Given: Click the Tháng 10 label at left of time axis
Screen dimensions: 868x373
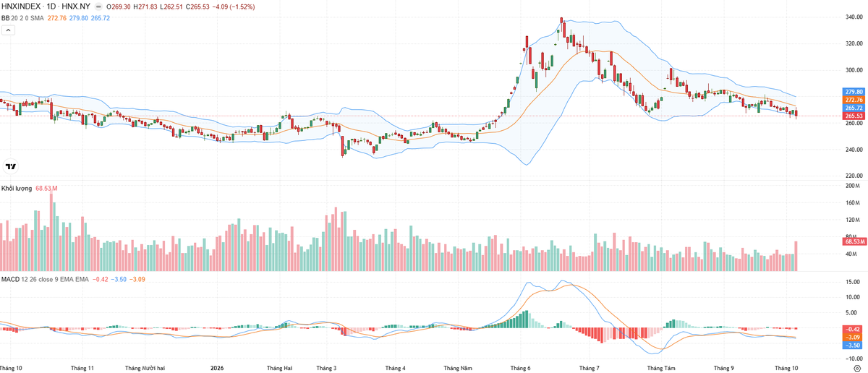Looking at the screenshot, I should pos(11,368).
